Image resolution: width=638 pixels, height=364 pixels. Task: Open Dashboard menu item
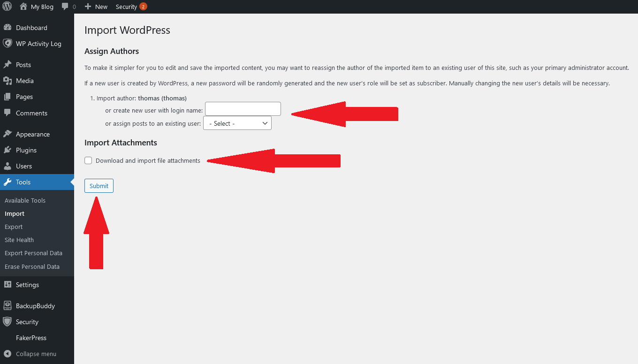[x=31, y=28]
